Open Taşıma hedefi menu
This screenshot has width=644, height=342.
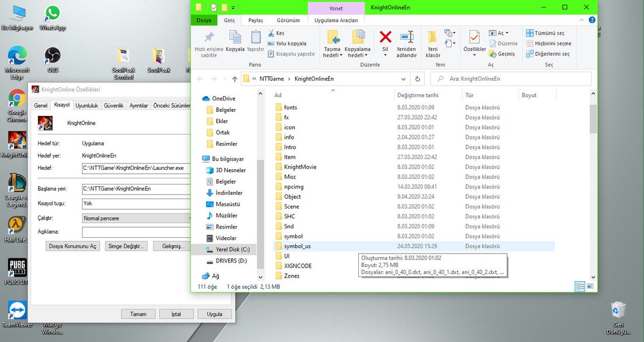(333, 44)
